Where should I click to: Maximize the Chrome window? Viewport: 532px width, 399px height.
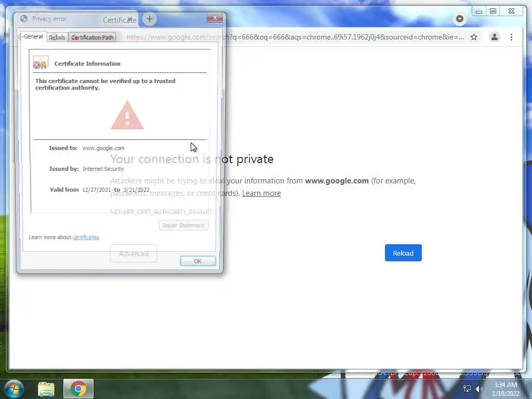click(x=493, y=11)
